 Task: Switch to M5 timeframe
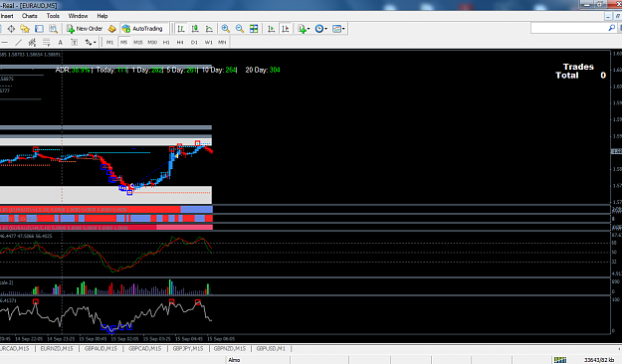[x=123, y=42]
